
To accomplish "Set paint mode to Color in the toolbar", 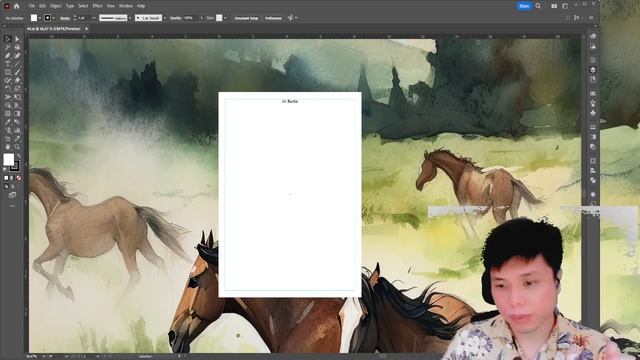I will (x=6, y=178).
